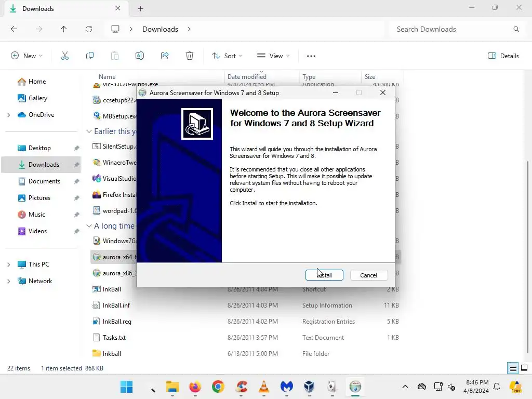Screen dimensions: 532x399
Task: Open the See more ellipsis menu
Action: tap(311, 56)
